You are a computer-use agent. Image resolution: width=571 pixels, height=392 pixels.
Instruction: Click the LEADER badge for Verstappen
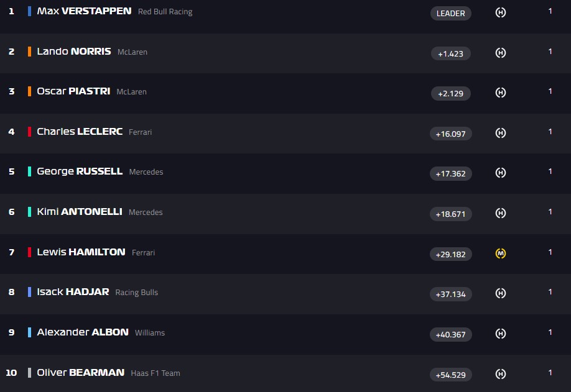[450, 13]
